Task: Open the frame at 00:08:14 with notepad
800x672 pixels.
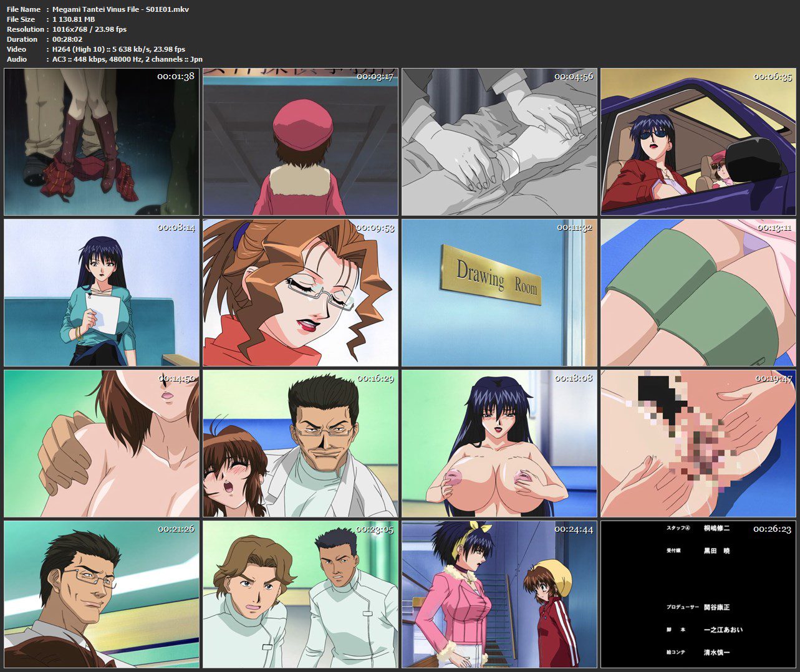Action: coord(102,292)
